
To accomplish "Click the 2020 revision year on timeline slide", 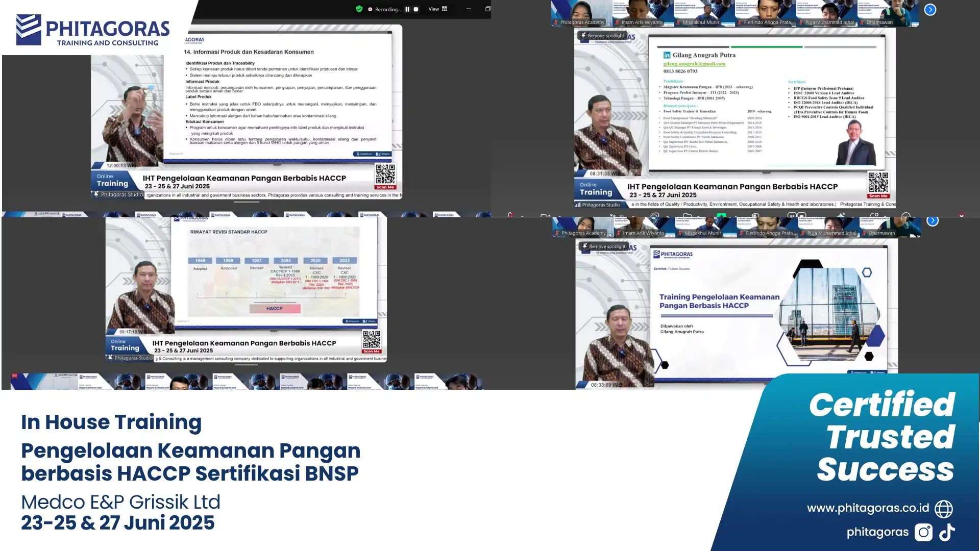I will 315,261.
